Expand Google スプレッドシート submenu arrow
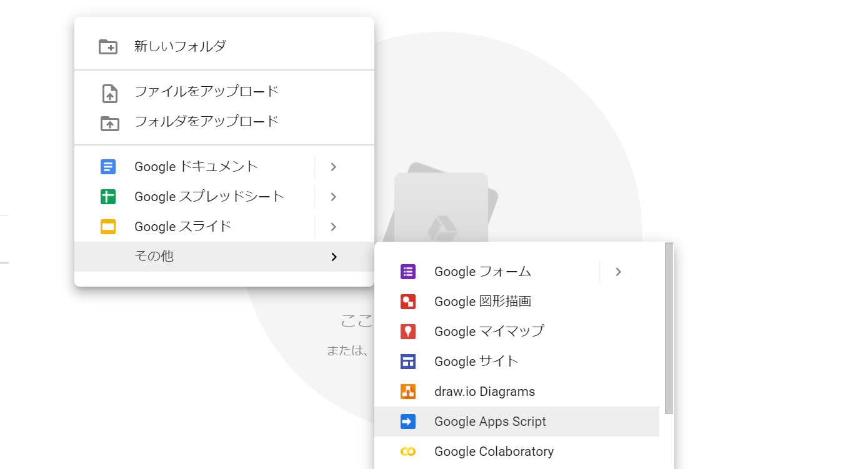Viewport: 868px width, 469px height. click(334, 197)
